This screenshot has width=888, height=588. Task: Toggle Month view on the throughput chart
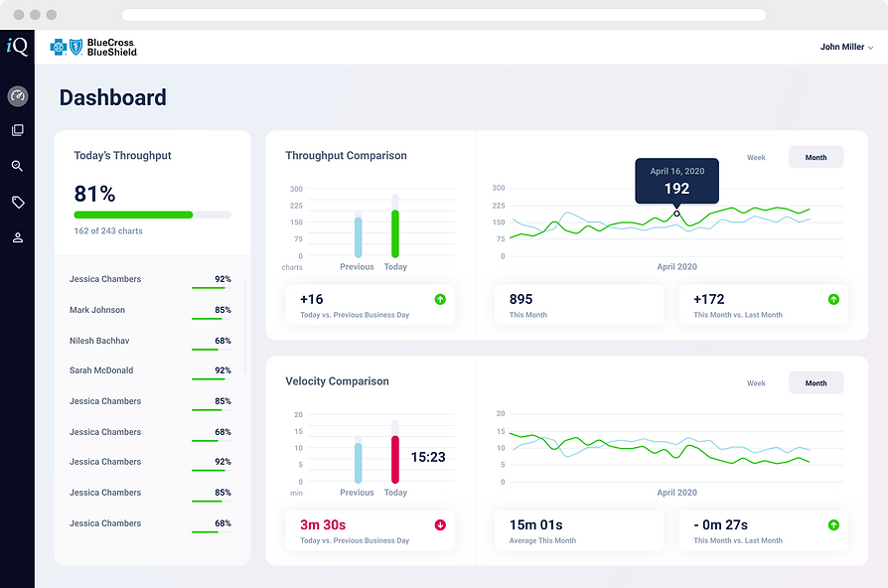[814, 157]
